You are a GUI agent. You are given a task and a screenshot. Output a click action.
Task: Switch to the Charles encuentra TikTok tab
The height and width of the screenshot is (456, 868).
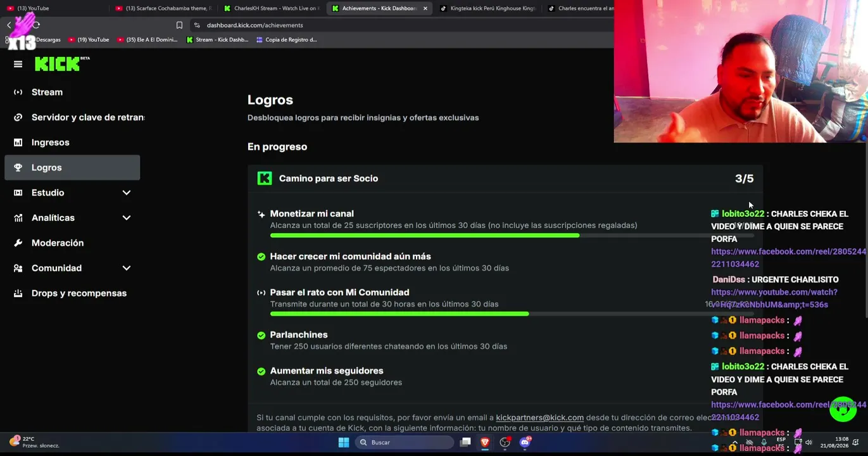point(580,8)
